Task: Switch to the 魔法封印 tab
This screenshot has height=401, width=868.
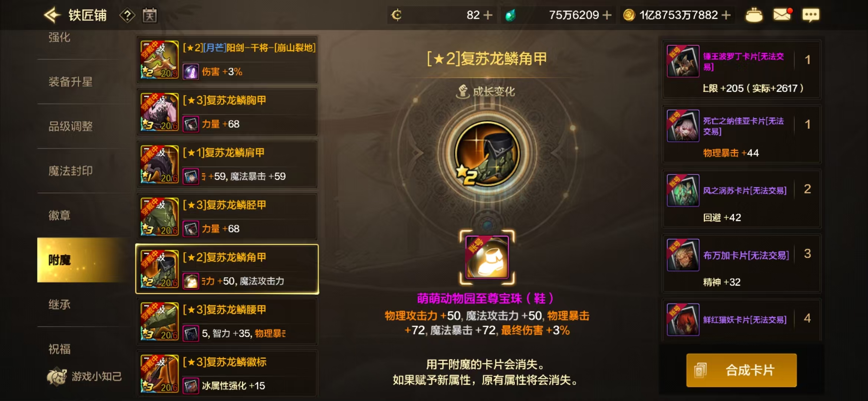Action: [71, 171]
